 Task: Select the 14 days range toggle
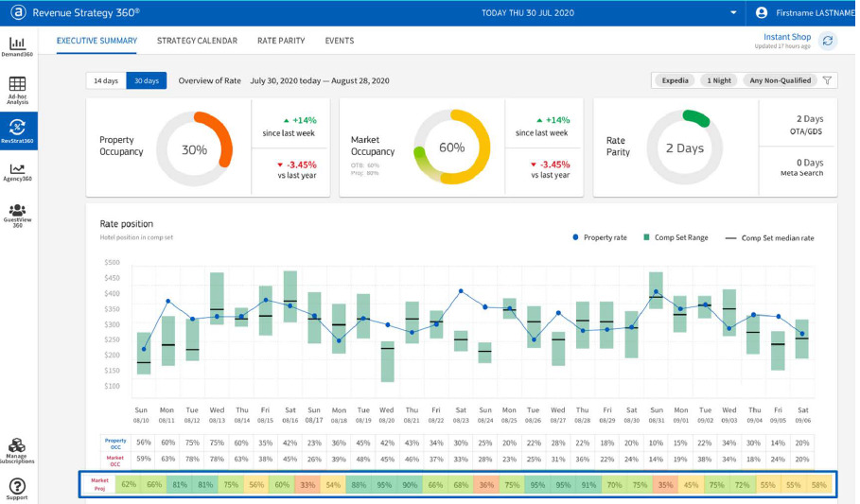pyautogui.click(x=106, y=80)
